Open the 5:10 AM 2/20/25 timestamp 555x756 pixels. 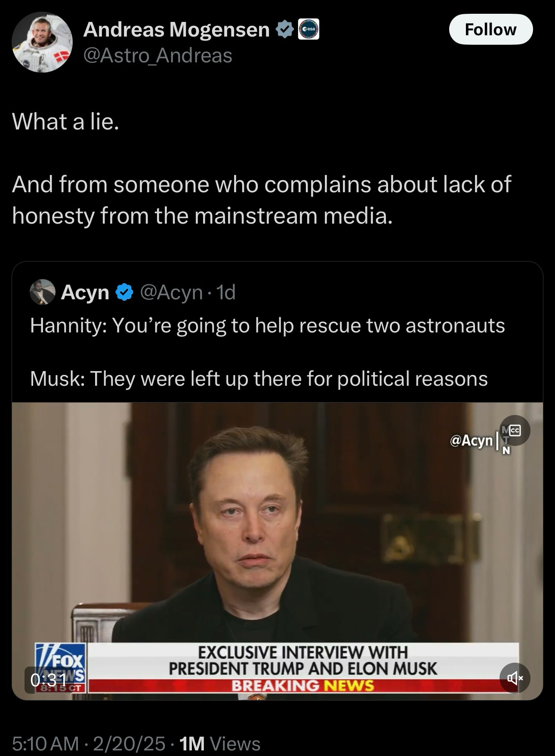pyautogui.click(x=88, y=744)
